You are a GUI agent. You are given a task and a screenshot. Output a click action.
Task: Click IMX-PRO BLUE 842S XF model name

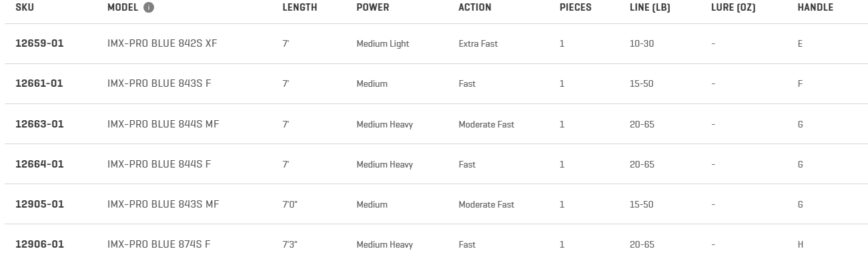(x=162, y=43)
